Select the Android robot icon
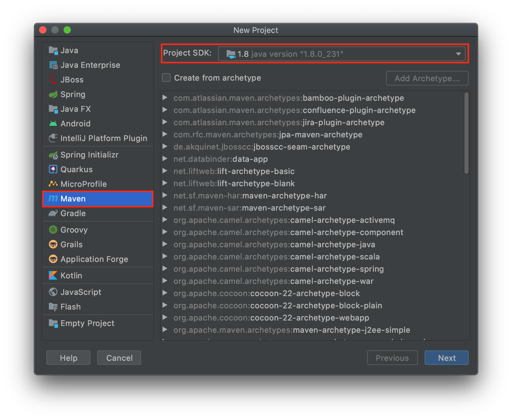 click(53, 124)
